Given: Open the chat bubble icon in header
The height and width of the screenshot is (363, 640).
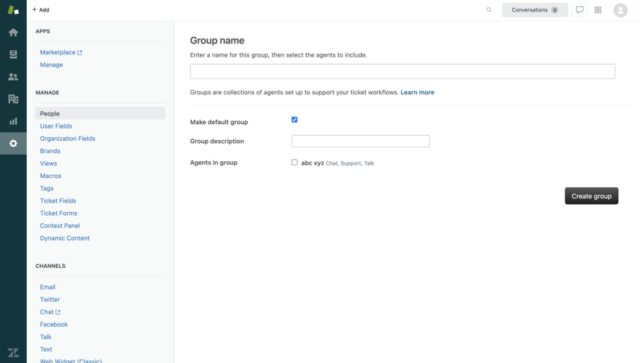Looking at the screenshot, I should coord(580,10).
